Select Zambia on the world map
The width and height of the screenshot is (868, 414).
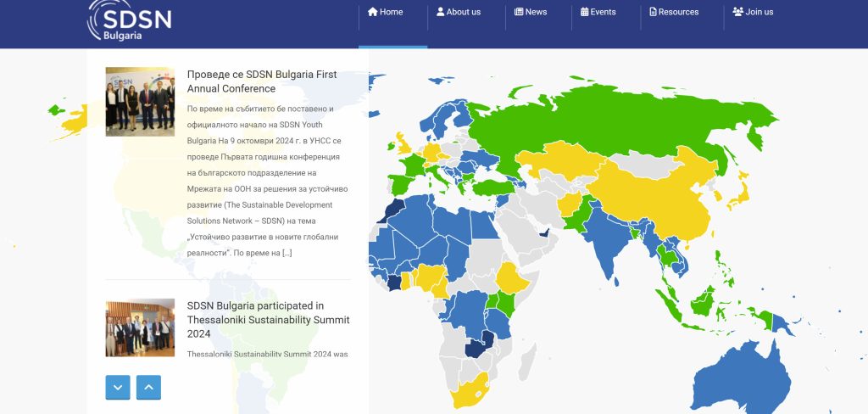[x=479, y=346]
